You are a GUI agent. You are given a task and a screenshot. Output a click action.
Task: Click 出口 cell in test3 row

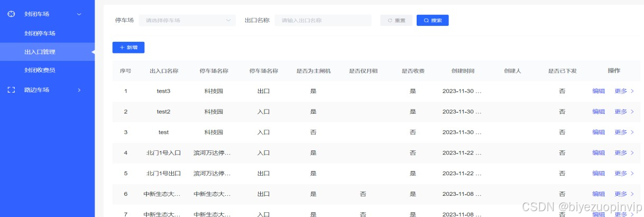(263, 91)
